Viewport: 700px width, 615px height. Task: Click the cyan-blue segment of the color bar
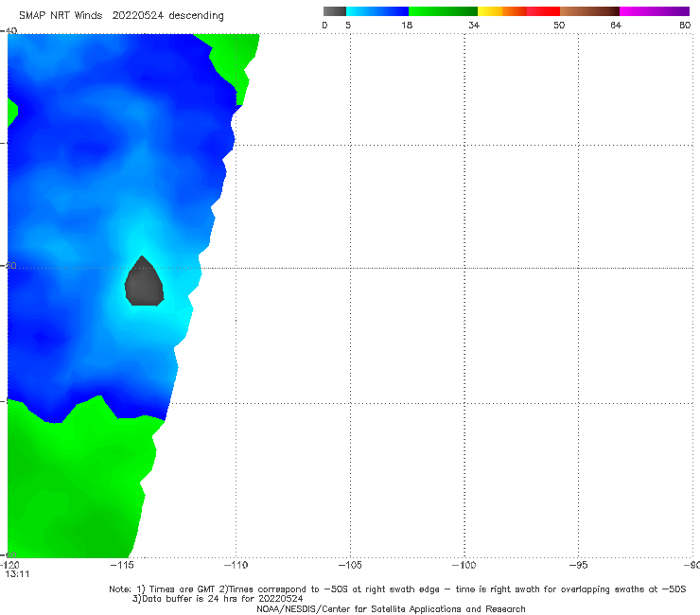[x=377, y=11]
